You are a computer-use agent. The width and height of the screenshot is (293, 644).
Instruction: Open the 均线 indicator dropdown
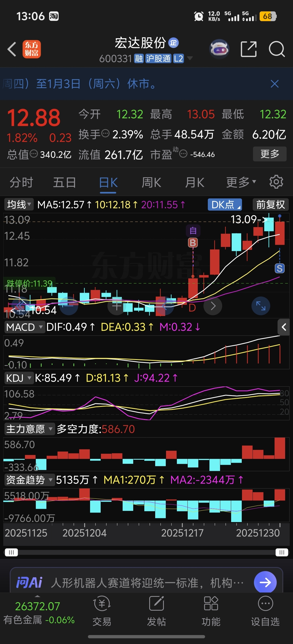coord(19,204)
